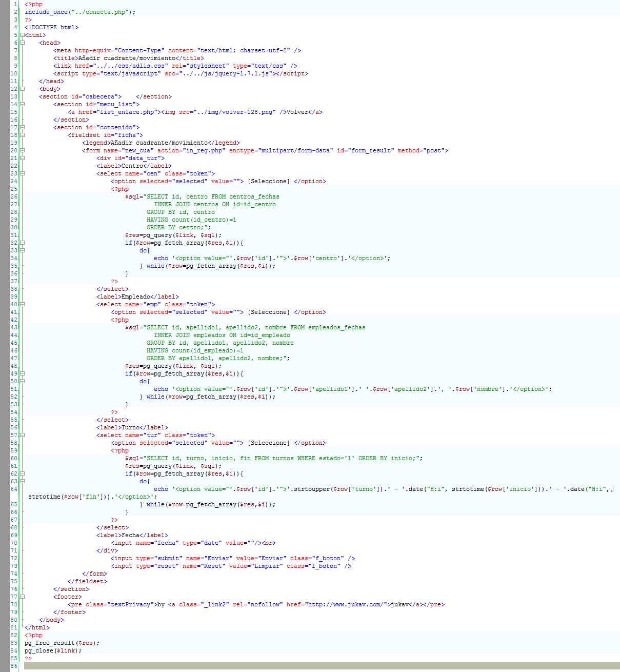The width and height of the screenshot is (620, 672).
Task: Collapse the <footer> block fold marker
Action: (22, 597)
